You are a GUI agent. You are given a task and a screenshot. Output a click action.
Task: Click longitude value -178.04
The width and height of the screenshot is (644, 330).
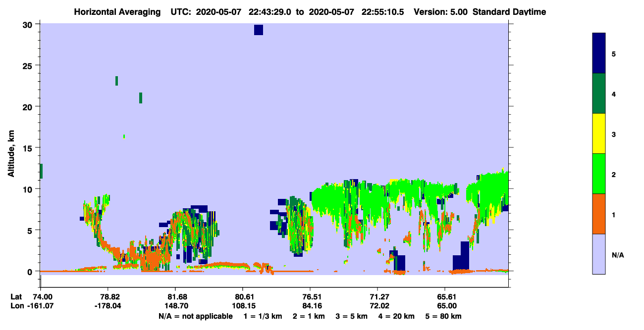pyautogui.click(x=107, y=306)
